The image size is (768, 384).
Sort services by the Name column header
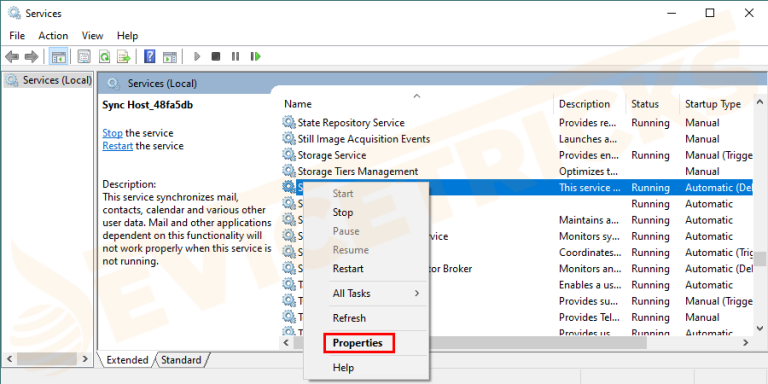(x=297, y=104)
